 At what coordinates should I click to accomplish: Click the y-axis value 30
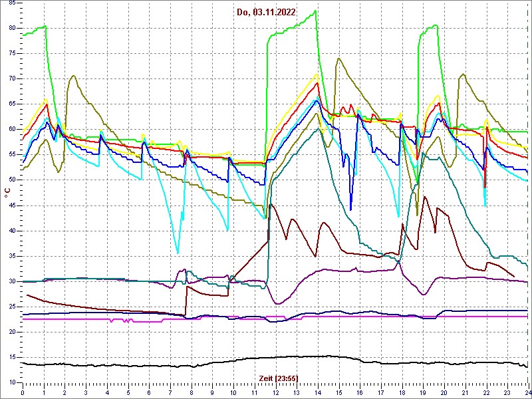point(11,281)
